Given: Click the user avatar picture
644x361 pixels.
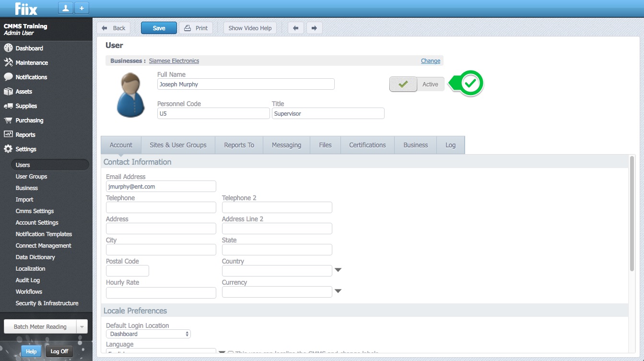Looking at the screenshot, I should pyautogui.click(x=130, y=95).
